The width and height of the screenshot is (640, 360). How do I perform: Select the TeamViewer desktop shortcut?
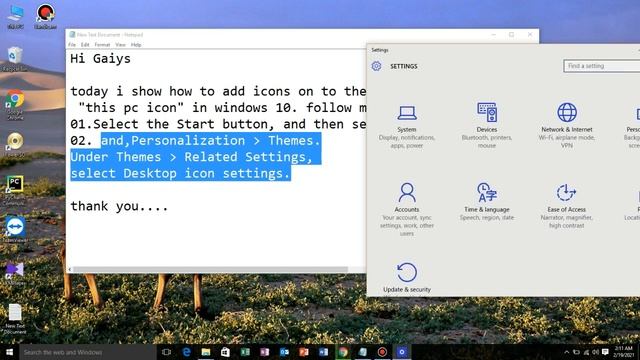[x=15, y=229]
